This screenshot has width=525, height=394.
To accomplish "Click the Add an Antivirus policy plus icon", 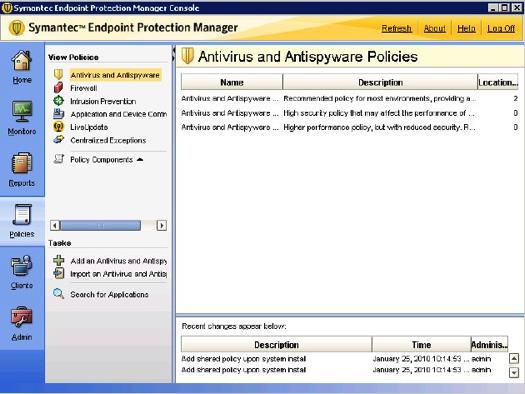I will 59,260.
